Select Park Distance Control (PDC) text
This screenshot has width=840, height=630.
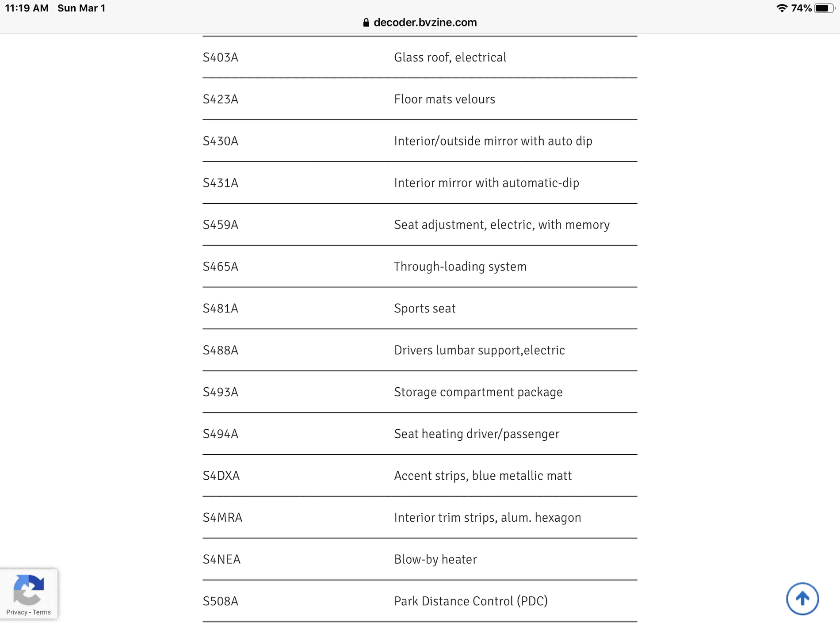tap(471, 601)
